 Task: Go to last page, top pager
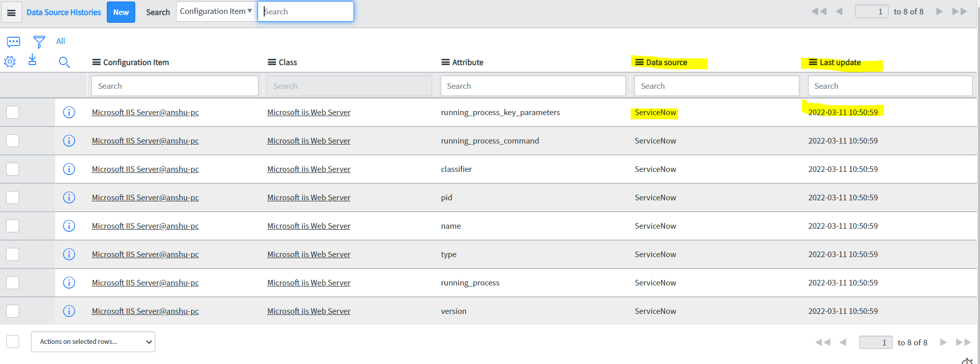[960, 11]
